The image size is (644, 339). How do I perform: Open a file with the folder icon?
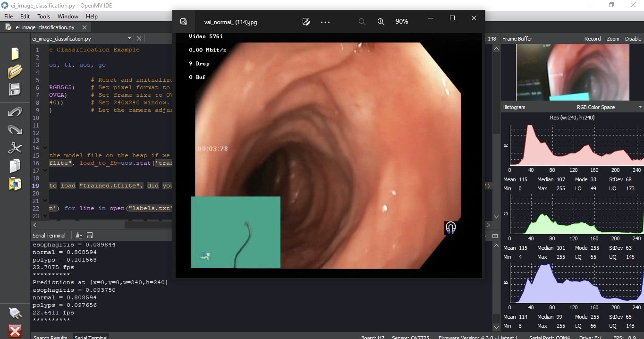pyautogui.click(x=15, y=71)
